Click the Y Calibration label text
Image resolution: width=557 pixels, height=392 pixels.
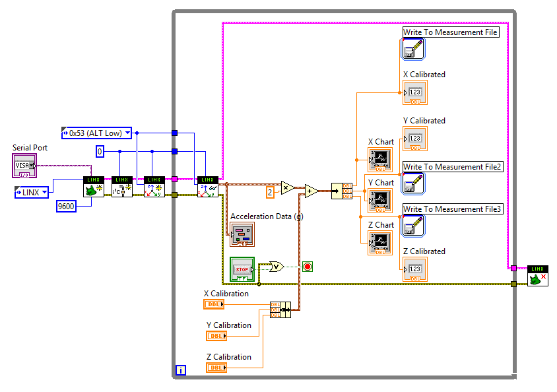coord(229,325)
